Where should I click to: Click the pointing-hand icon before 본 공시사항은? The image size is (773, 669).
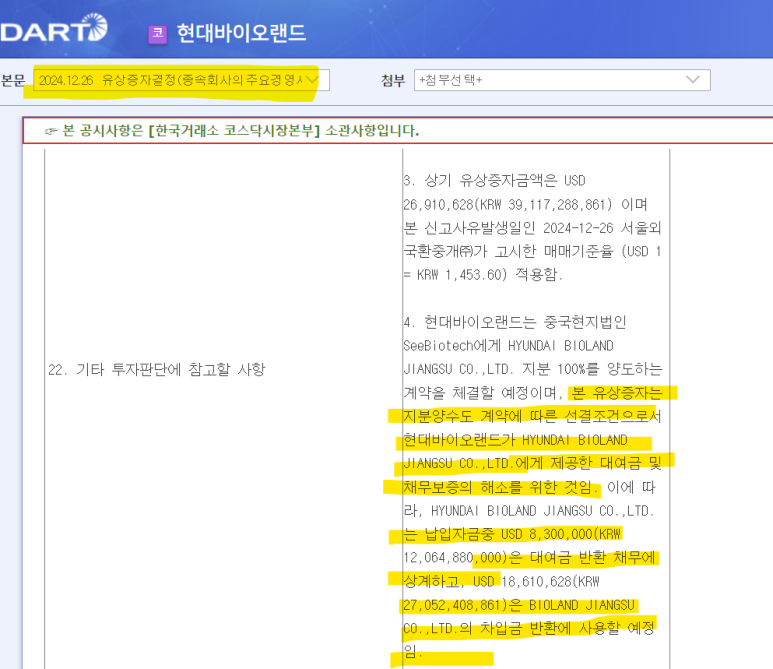[x=51, y=131]
